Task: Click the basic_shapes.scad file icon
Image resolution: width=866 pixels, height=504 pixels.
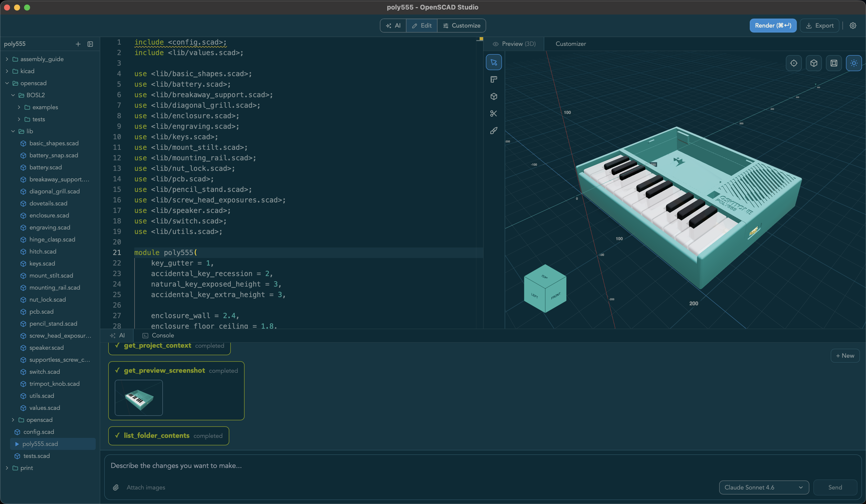Action: tap(23, 143)
